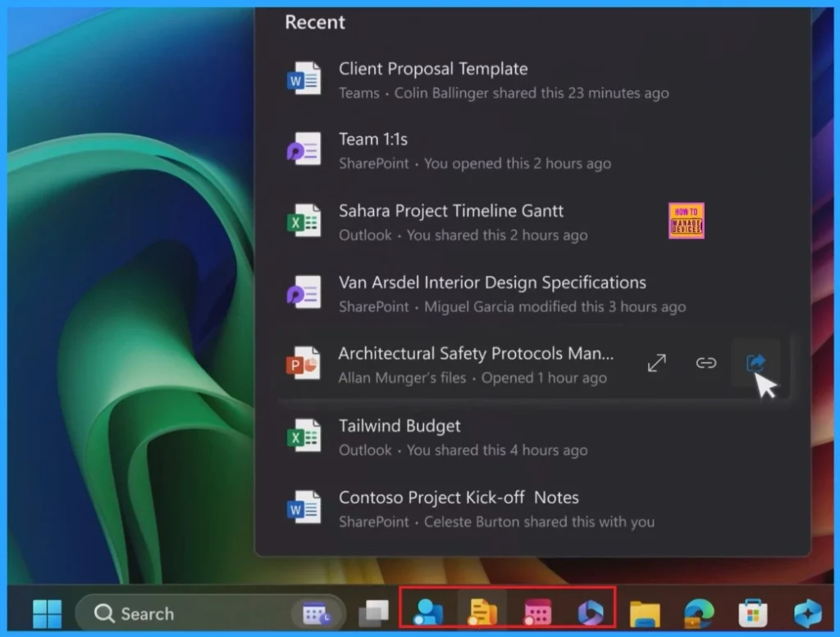Click the Loop icon for Van Arsdel Interior Design
Screen dimensions: 840x637
pyautogui.click(x=304, y=293)
